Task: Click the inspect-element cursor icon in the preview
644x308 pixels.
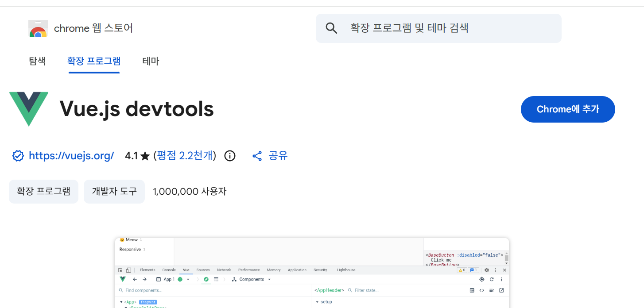Action: [120, 270]
